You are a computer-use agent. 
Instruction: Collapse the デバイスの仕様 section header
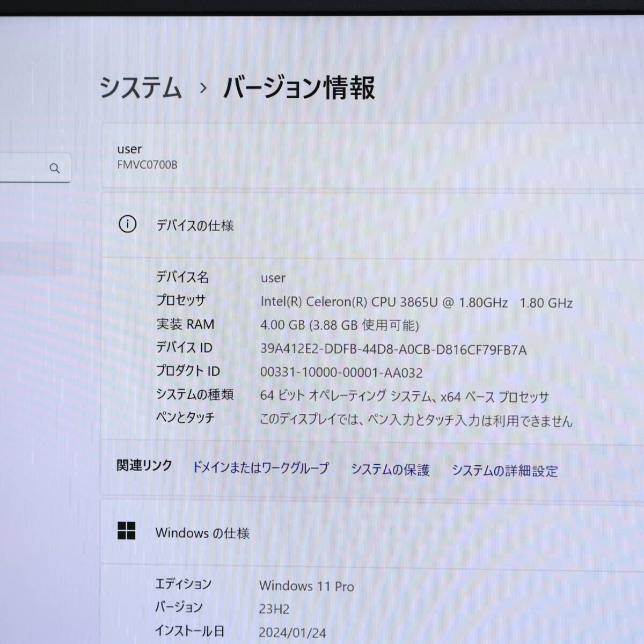coord(372,225)
